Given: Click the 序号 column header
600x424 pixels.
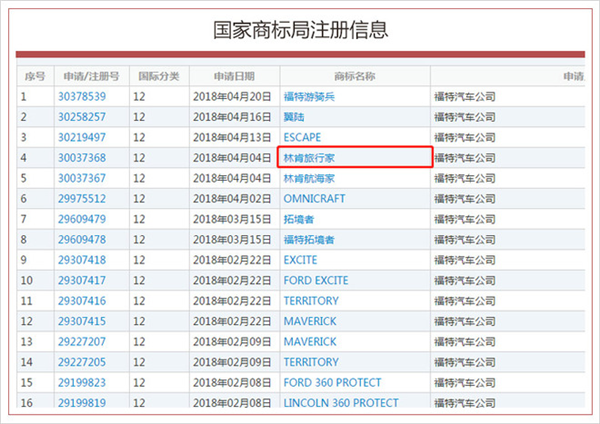Looking at the screenshot, I should click(x=35, y=76).
